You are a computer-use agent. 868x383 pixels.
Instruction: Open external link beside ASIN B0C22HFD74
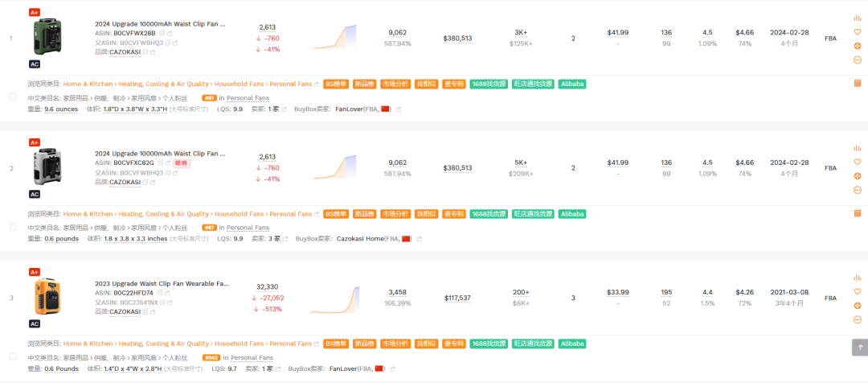click(168, 293)
